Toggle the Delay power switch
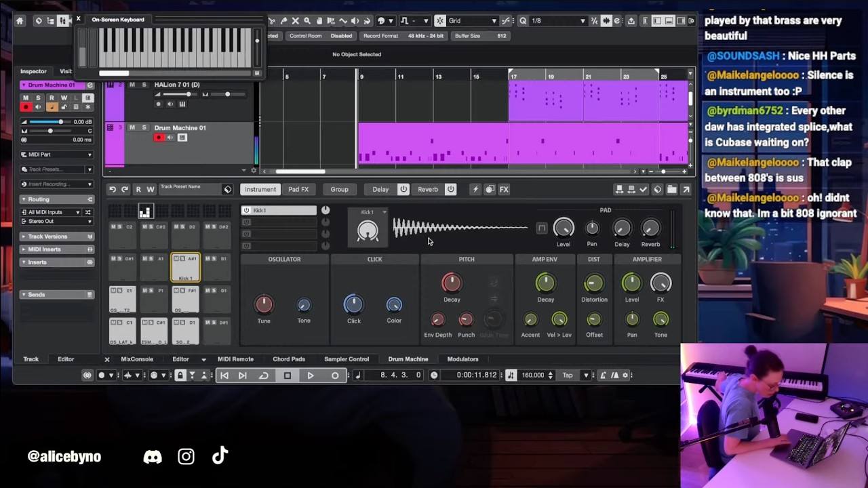The height and width of the screenshot is (488, 868). click(403, 190)
